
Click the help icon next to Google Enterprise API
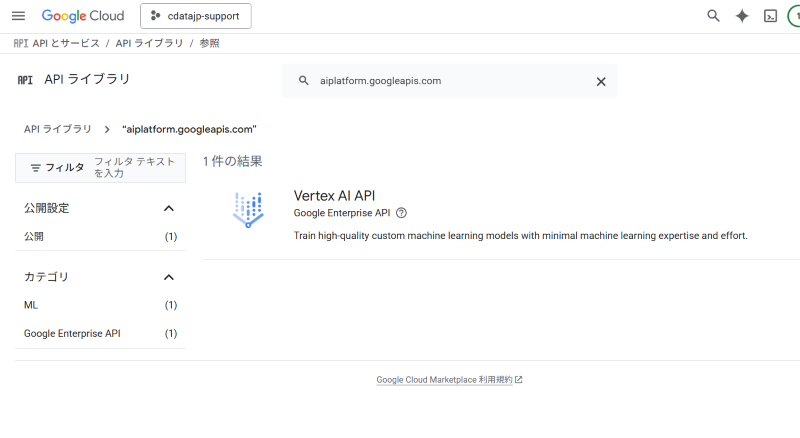point(402,213)
